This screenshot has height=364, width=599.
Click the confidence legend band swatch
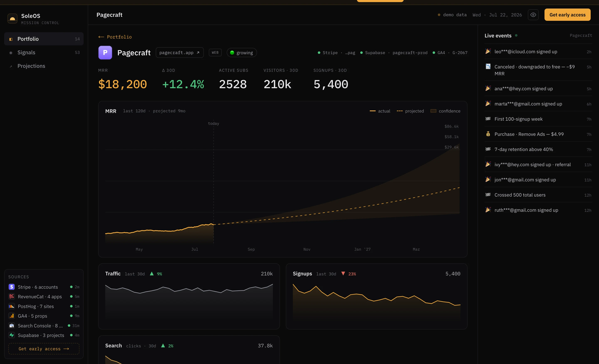point(433,111)
